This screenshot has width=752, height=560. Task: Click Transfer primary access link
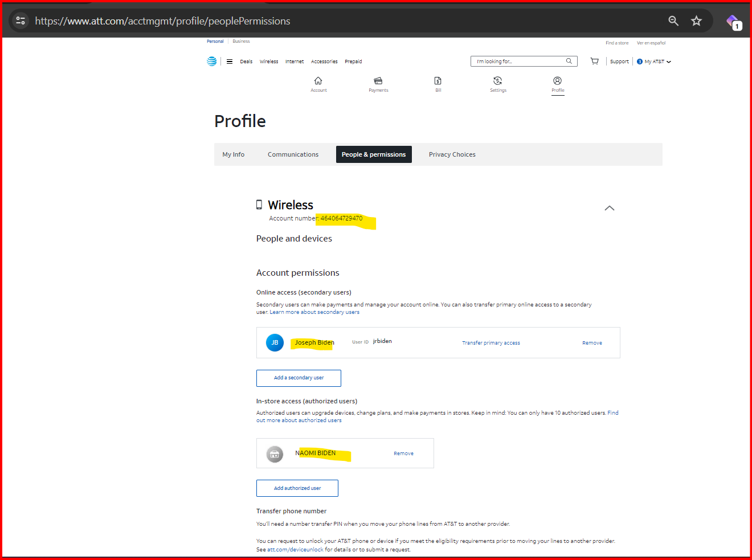(x=491, y=343)
